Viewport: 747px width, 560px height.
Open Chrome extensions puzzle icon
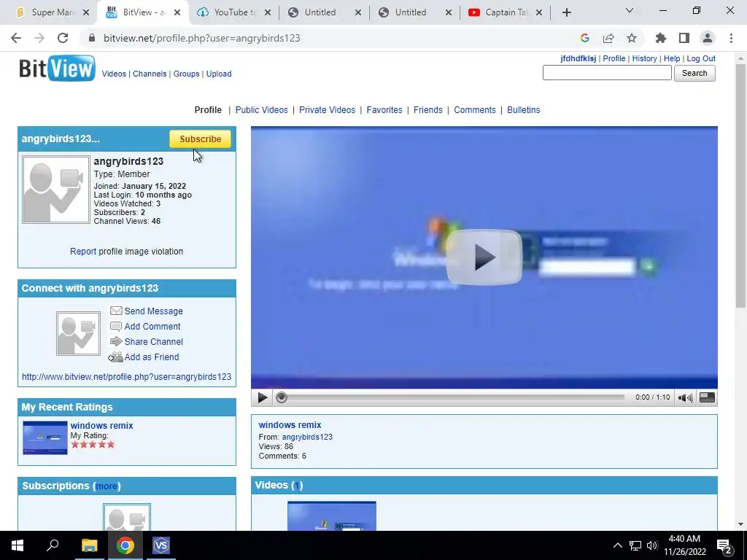point(661,38)
